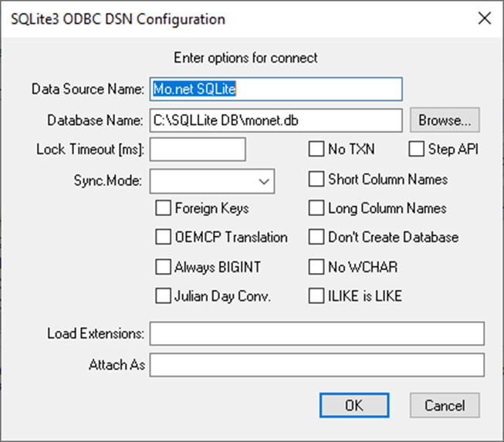This screenshot has height=442, width=504.
Task: Tick the Step API checkbox
Action: (x=417, y=149)
